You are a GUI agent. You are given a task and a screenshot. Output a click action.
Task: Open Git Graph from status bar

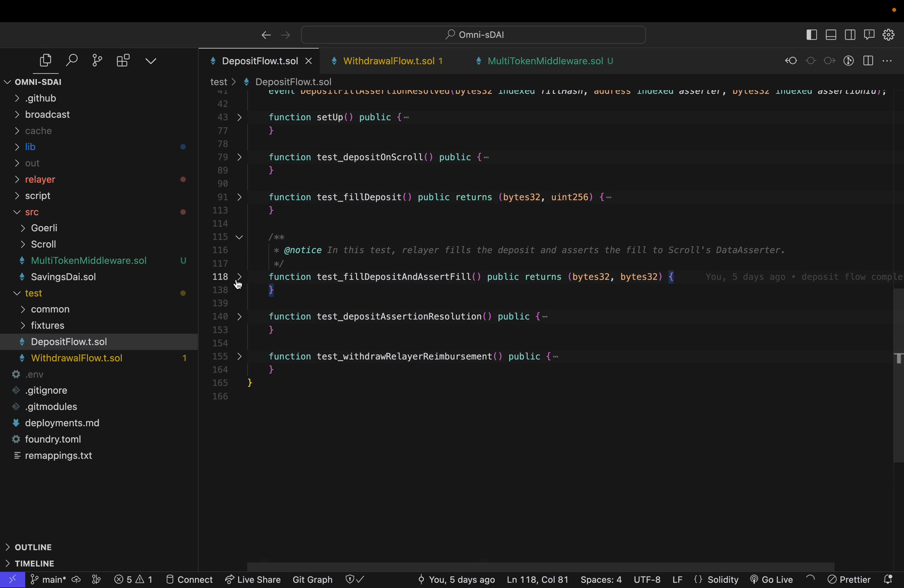[x=313, y=580]
